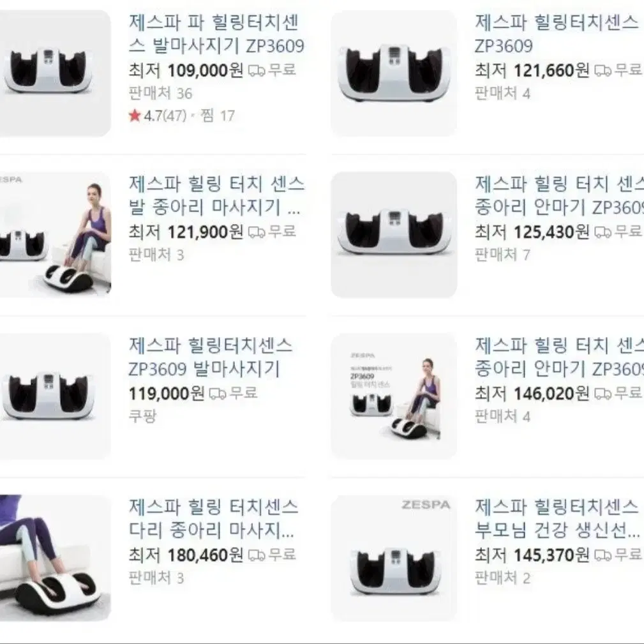This screenshot has width=644, height=644.
Task: Open thumbnail of 109,000원 foot massager
Action: (x=55, y=73)
